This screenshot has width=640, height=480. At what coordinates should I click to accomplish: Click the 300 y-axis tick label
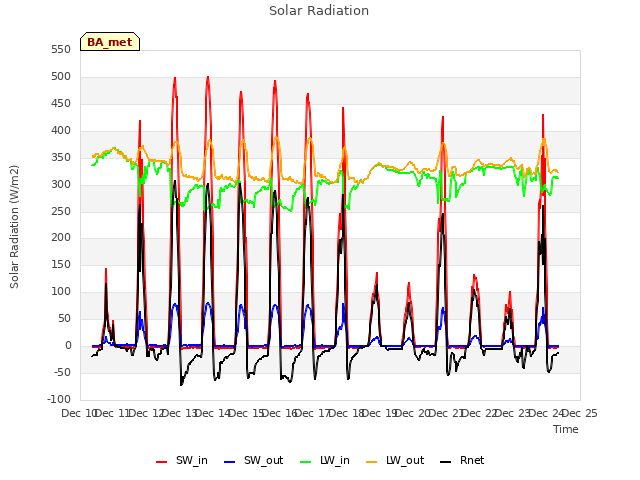point(61,184)
